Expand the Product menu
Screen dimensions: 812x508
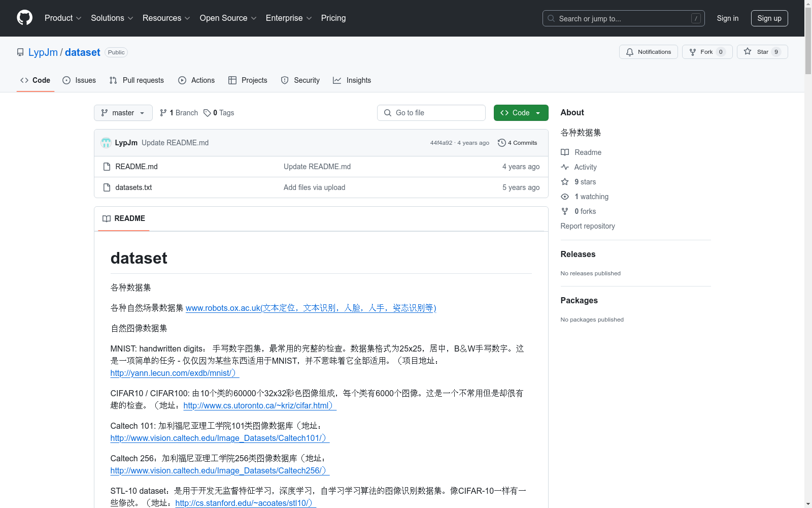pos(63,18)
